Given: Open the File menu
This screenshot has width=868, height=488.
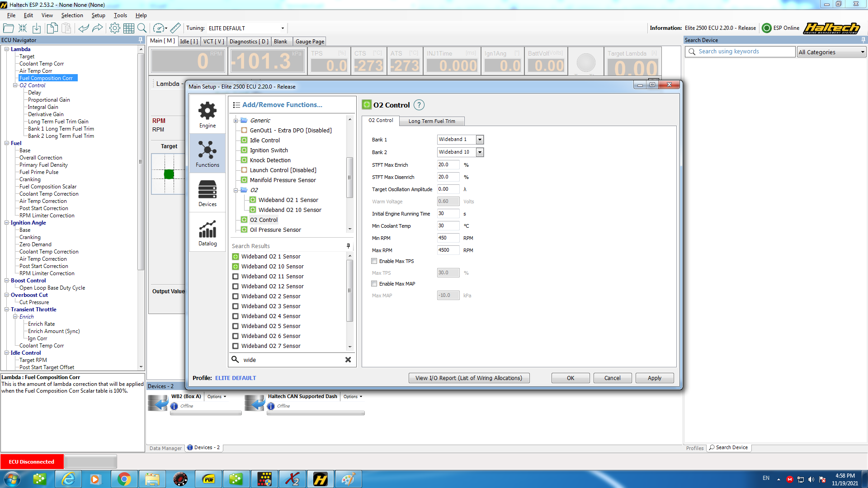Looking at the screenshot, I should pos(11,15).
